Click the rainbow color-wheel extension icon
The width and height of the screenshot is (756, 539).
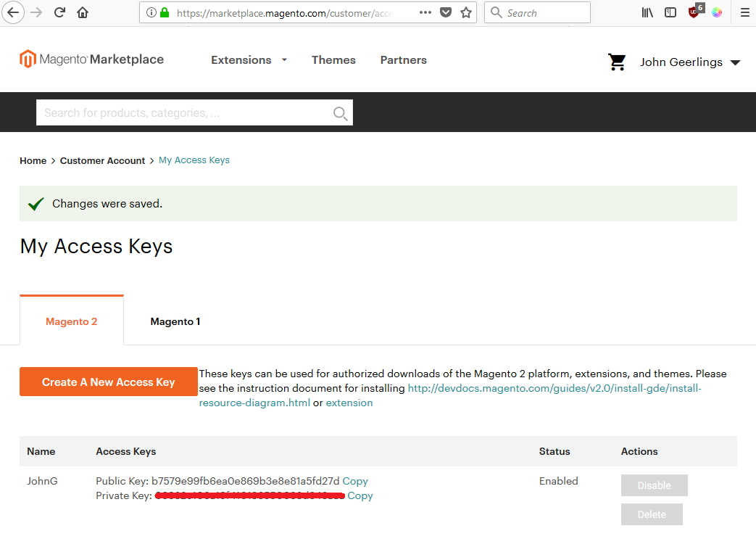(x=717, y=12)
